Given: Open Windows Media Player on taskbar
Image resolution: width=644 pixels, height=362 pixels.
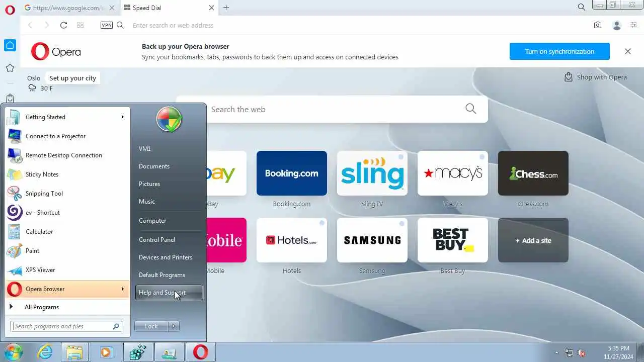Looking at the screenshot, I should (x=106, y=352).
